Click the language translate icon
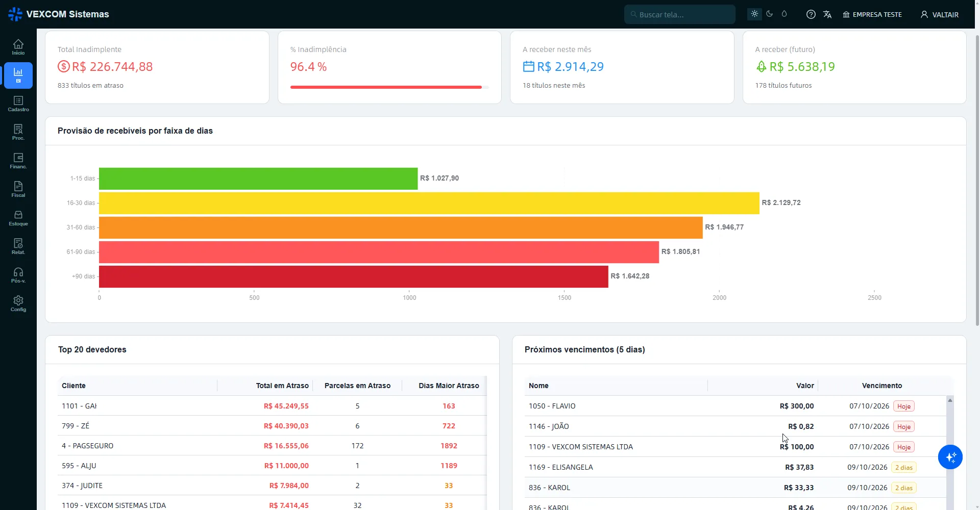The height and width of the screenshot is (510, 980). point(827,14)
